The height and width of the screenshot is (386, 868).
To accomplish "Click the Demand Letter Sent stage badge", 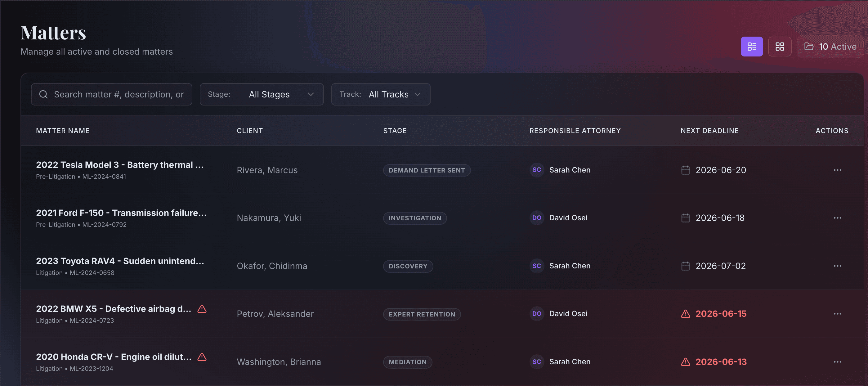I will click(x=427, y=170).
